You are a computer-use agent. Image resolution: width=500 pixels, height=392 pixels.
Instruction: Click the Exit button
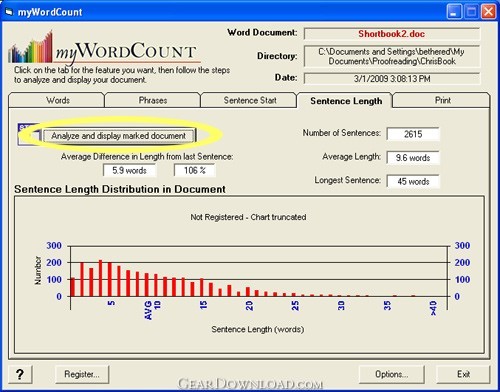(x=463, y=374)
